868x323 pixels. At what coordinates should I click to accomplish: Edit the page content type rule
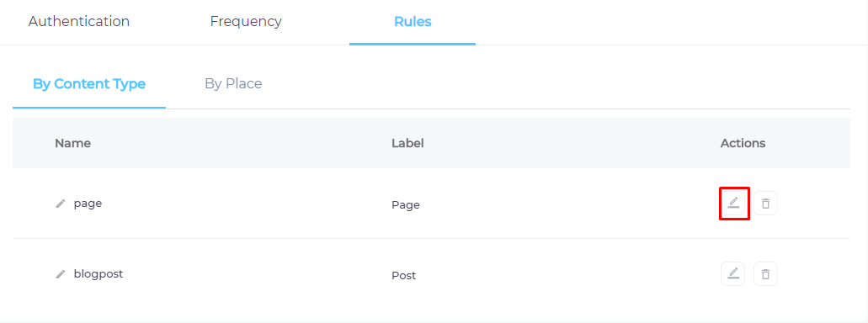click(733, 204)
